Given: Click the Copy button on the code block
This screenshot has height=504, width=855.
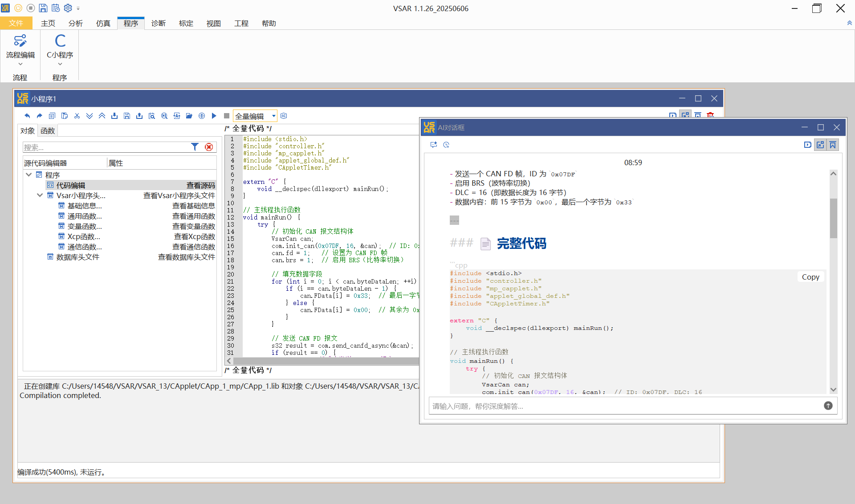Looking at the screenshot, I should pos(810,277).
